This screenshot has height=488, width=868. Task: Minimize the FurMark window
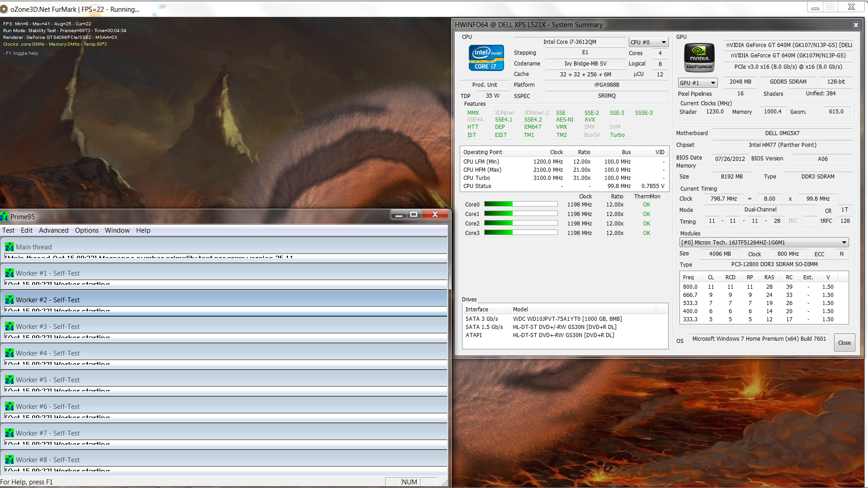[815, 8]
